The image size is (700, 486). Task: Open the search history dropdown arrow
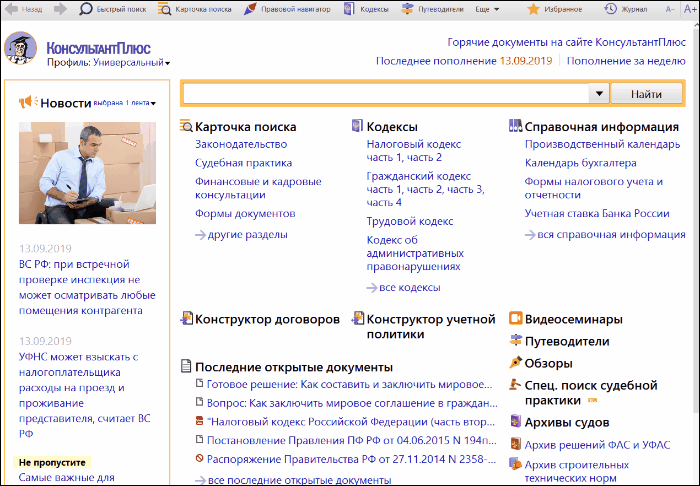click(599, 94)
